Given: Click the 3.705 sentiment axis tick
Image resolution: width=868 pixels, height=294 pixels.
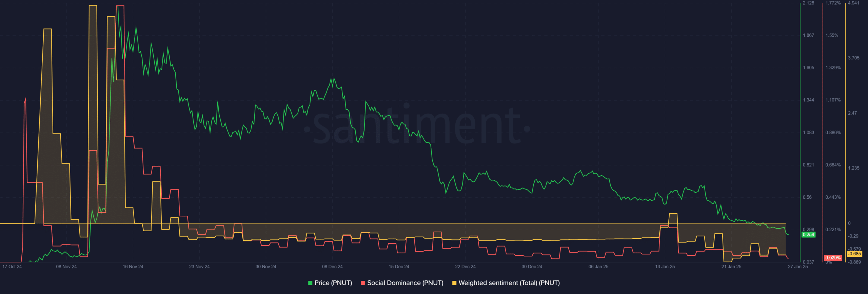Looking at the screenshot, I should (x=854, y=58).
